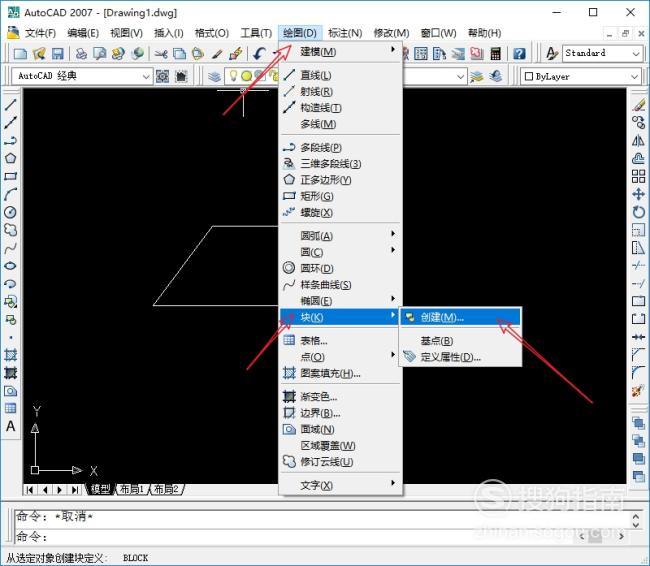Select the Spline tool in left toolbar
Viewport: 650px width, 566px height.
[10, 248]
